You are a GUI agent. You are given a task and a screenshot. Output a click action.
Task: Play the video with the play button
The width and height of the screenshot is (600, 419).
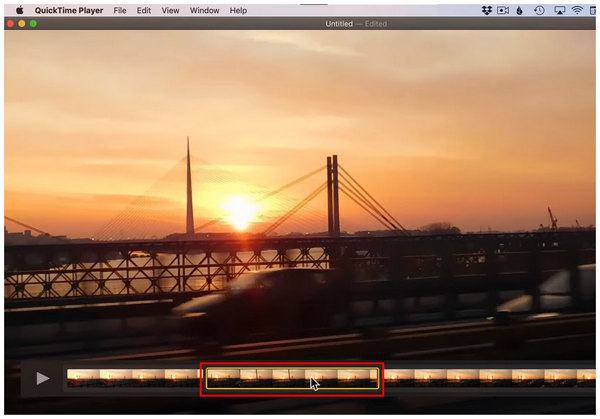(43, 378)
